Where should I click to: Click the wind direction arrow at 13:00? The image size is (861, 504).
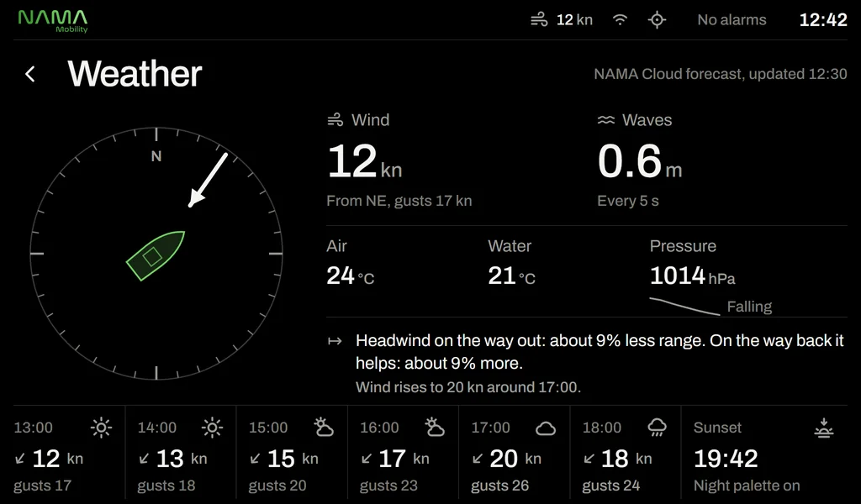coord(20,459)
